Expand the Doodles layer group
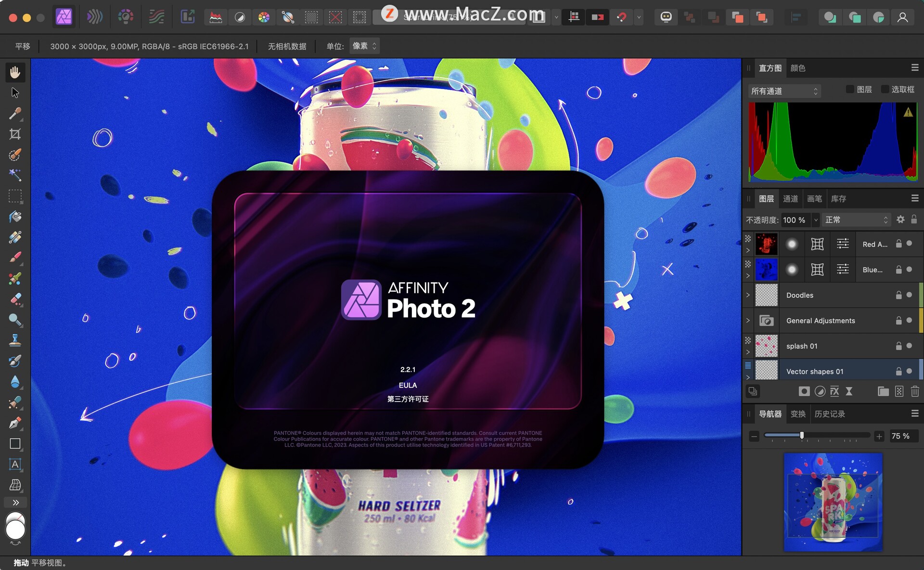This screenshot has height=570, width=924. [x=748, y=295]
